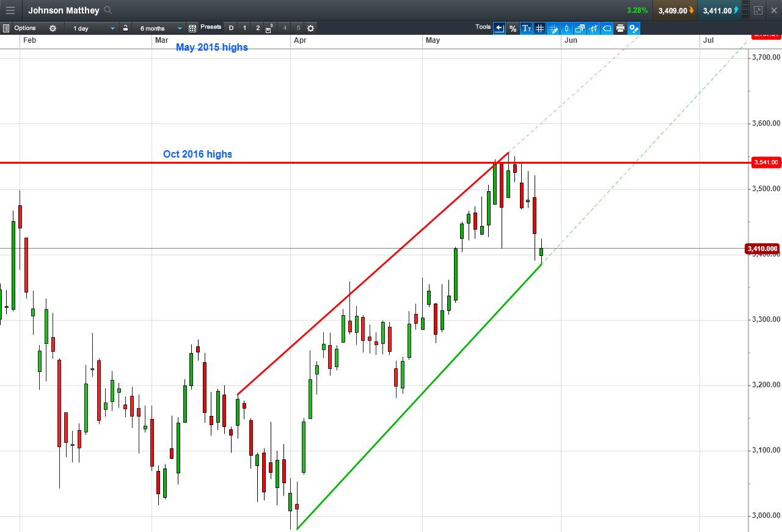This screenshot has width=782, height=532.
Task: Toggle the chart gridlines
Action: 540,28
